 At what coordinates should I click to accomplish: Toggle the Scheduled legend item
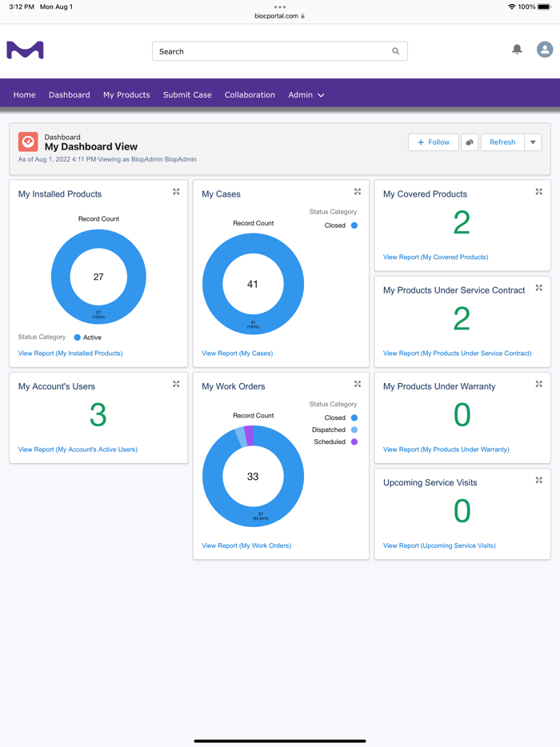click(335, 441)
